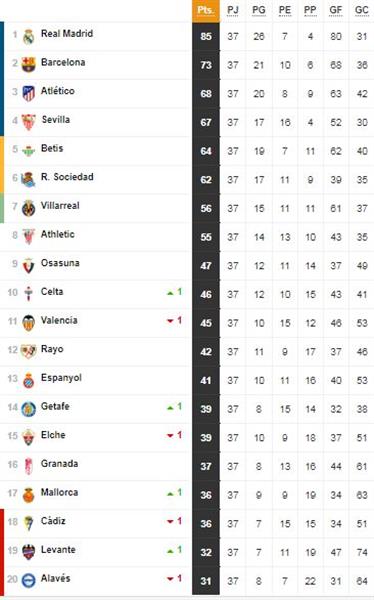Sort table by the Pts. column header

pos(206,11)
